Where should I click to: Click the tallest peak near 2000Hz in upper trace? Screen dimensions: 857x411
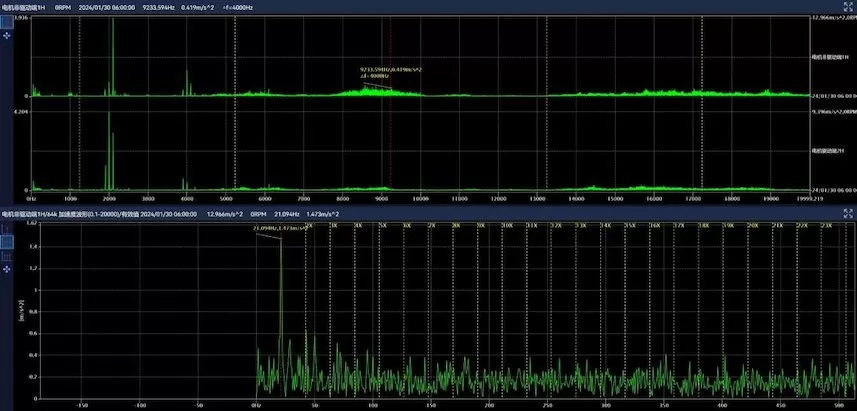coord(113,40)
